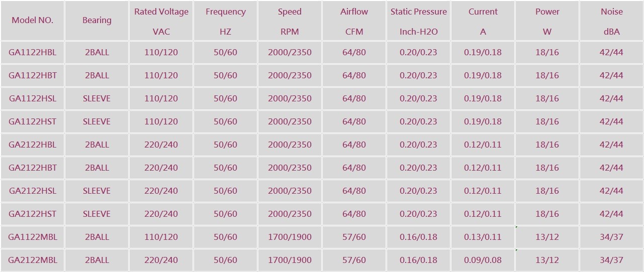Click the Speed RPM header cell
The image size is (644, 272).
(x=290, y=21)
